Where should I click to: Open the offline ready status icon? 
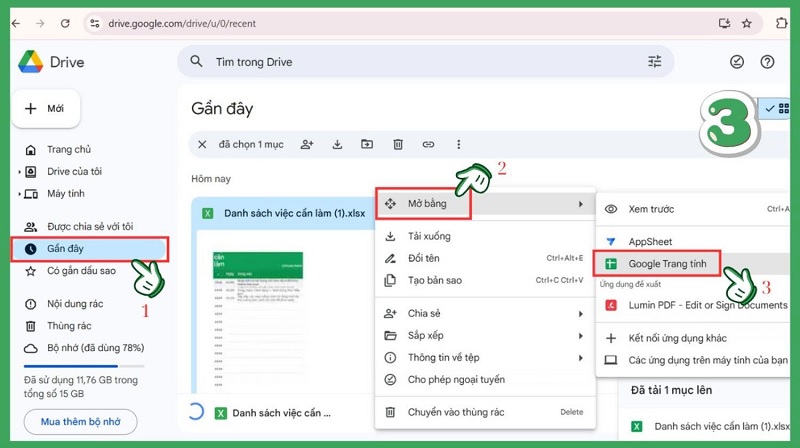pos(737,62)
